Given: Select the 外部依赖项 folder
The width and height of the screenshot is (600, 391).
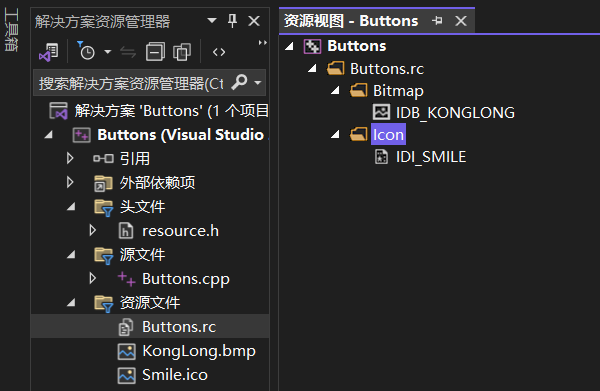Looking at the screenshot, I should pos(157,182).
